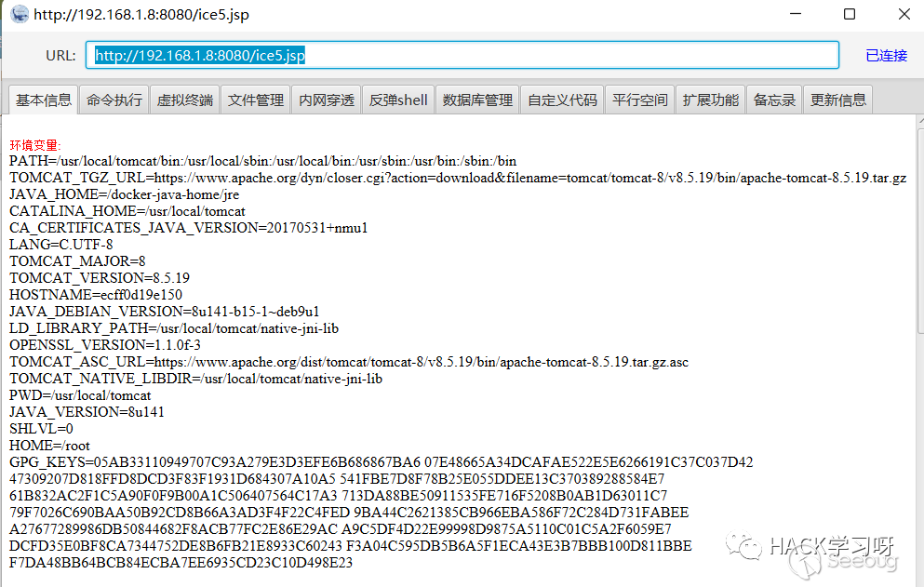924x587 pixels.
Task: Click the CA_CERTIFICATES_JAVA_VERSION line
Action: point(189,228)
